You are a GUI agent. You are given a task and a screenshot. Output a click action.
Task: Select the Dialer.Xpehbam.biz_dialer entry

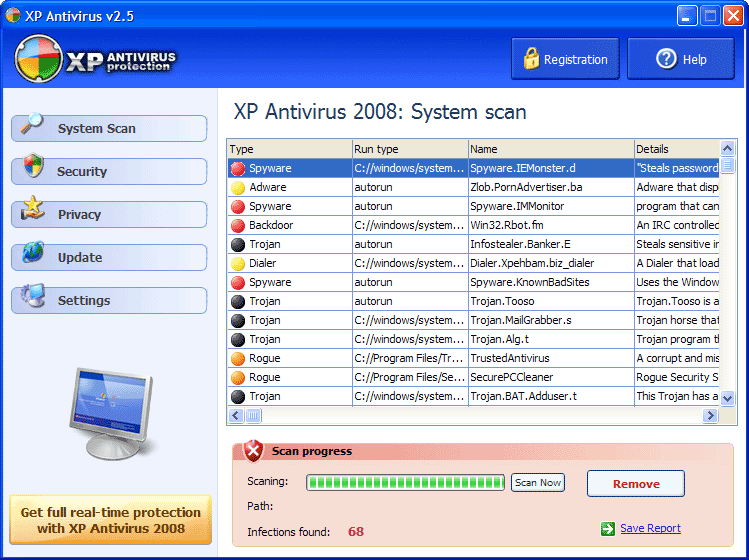(x=551, y=263)
